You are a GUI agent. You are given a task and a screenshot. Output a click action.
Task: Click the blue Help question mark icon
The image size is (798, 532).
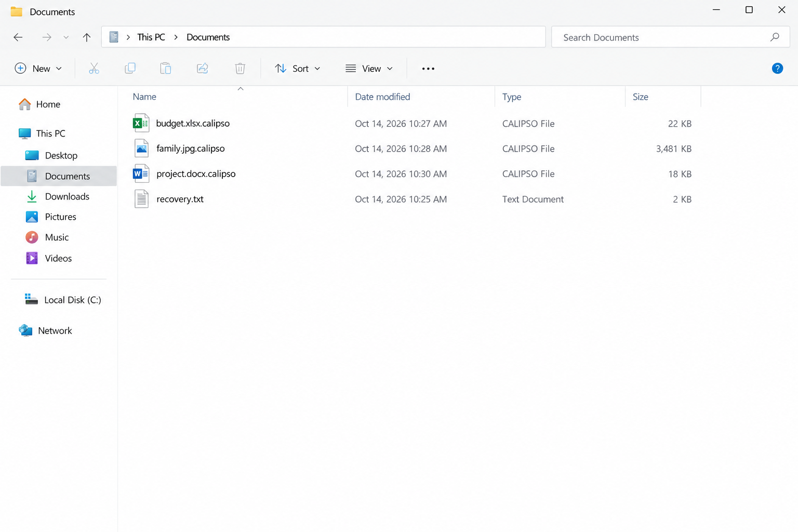tap(777, 69)
